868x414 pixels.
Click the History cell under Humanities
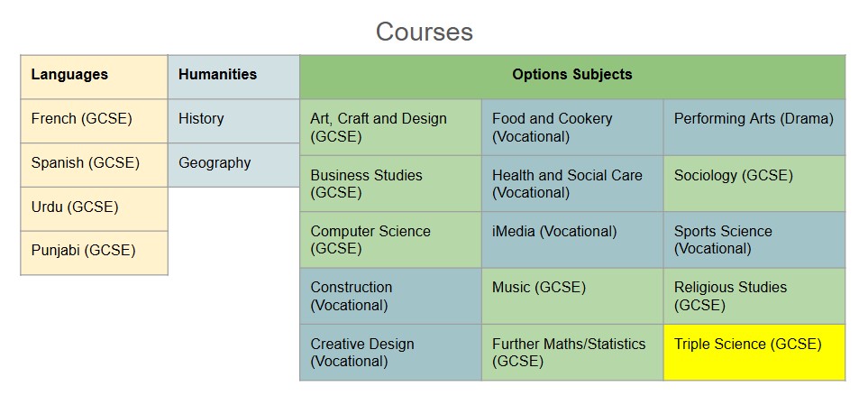coord(233,122)
